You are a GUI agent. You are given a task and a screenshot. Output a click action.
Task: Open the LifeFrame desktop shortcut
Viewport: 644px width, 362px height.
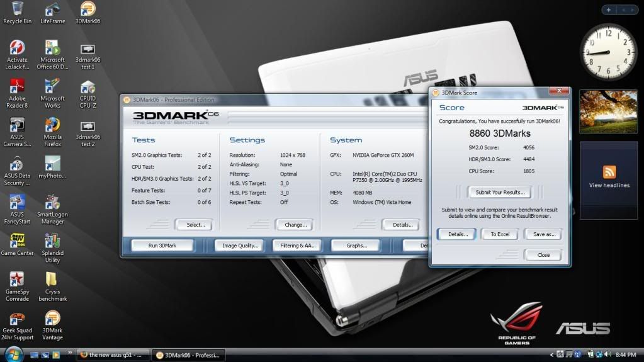point(53,13)
